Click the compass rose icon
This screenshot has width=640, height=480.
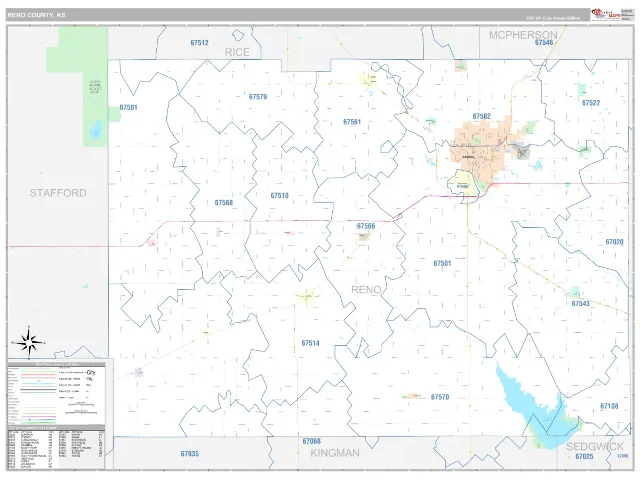[x=29, y=342]
